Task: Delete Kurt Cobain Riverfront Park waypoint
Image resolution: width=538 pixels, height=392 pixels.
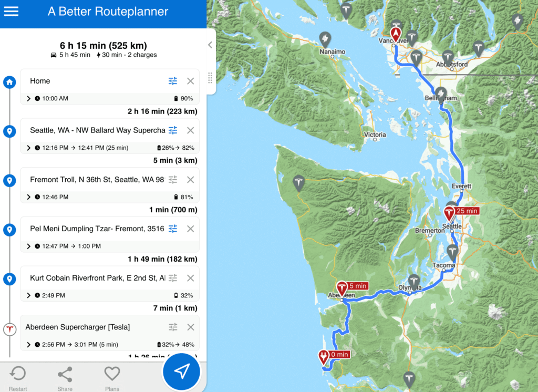Action: click(190, 278)
